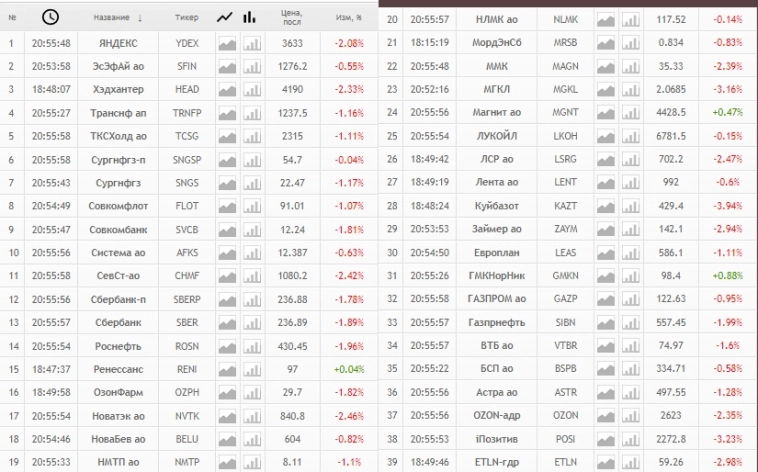This screenshot has width=758, height=472.
Task: Open the ЭсЭфАй ао stock link
Action: click(118, 66)
